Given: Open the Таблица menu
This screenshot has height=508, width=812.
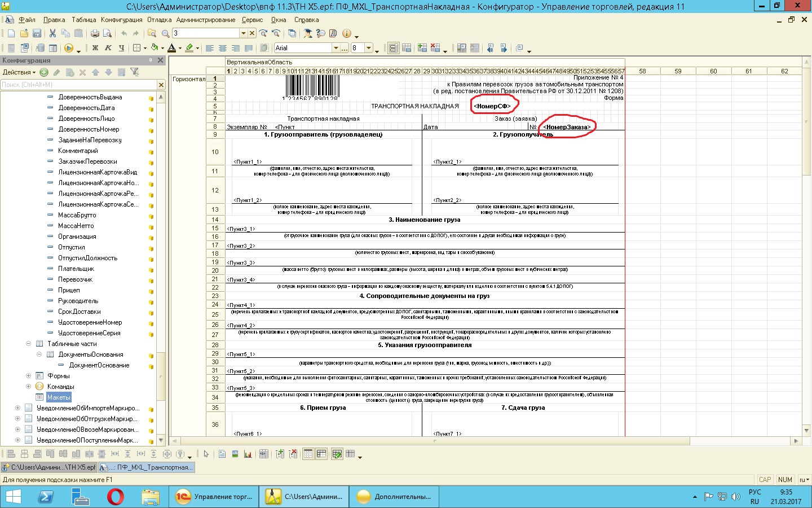Looking at the screenshot, I should pos(83,20).
